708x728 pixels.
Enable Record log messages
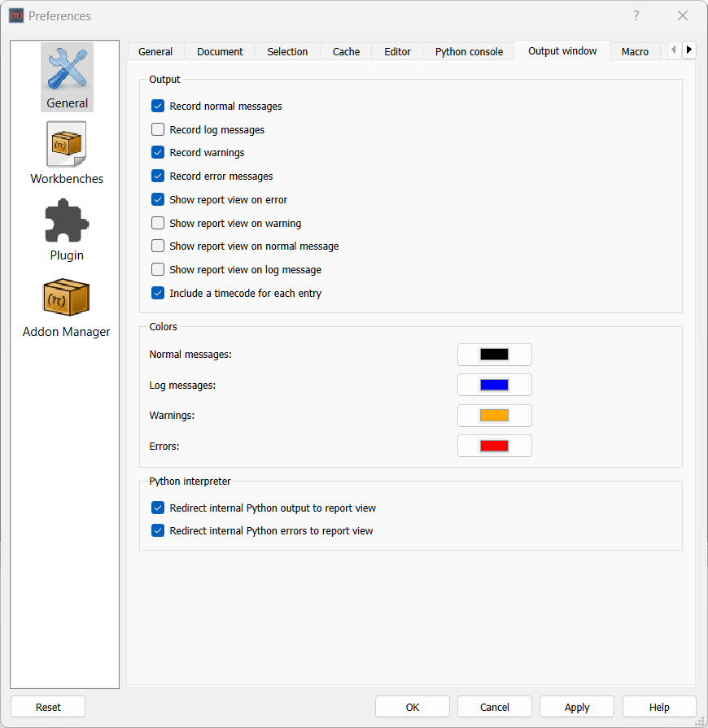(x=157, y=129)
